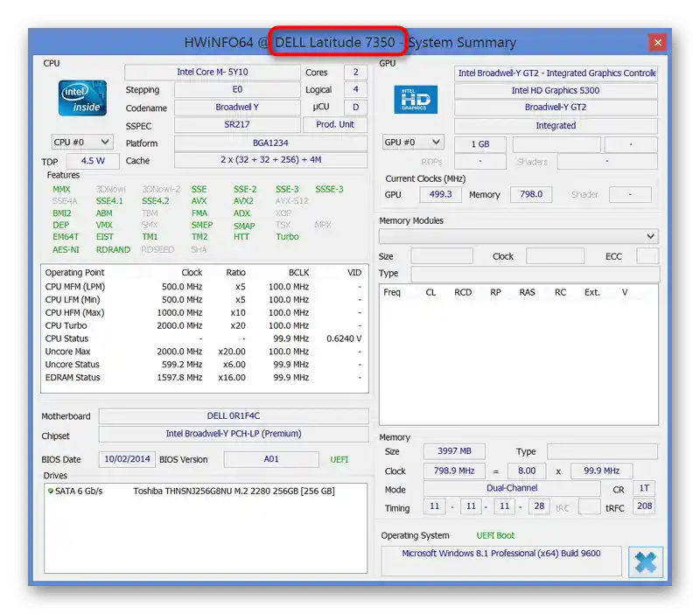Click the Stepping E0 value
The width and height of the screenshot is (700, 614).
coord(237,90)
